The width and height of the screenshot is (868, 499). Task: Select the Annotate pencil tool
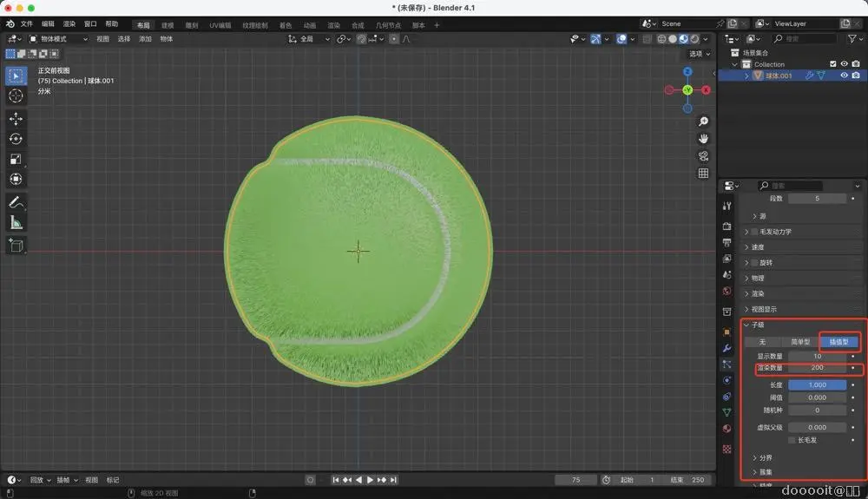point(16,202)
